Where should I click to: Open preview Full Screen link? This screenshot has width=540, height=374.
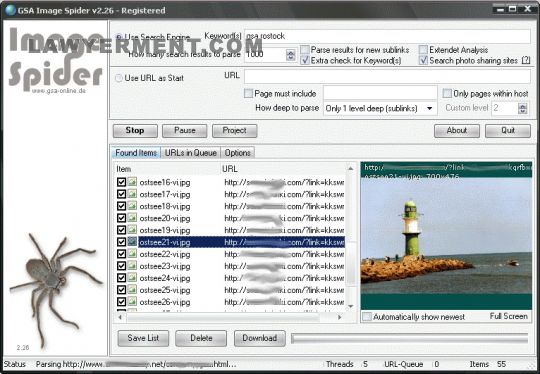pos(509,316)
